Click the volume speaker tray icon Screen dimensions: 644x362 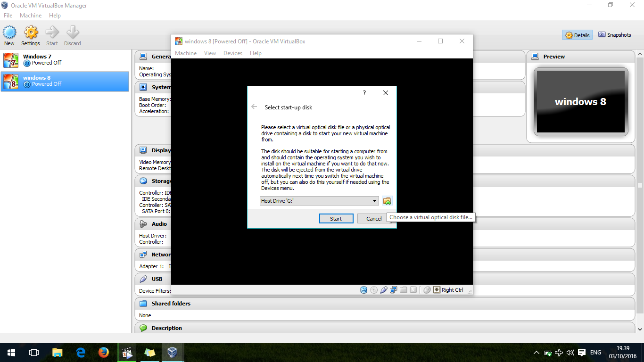[x=570, y=353]
